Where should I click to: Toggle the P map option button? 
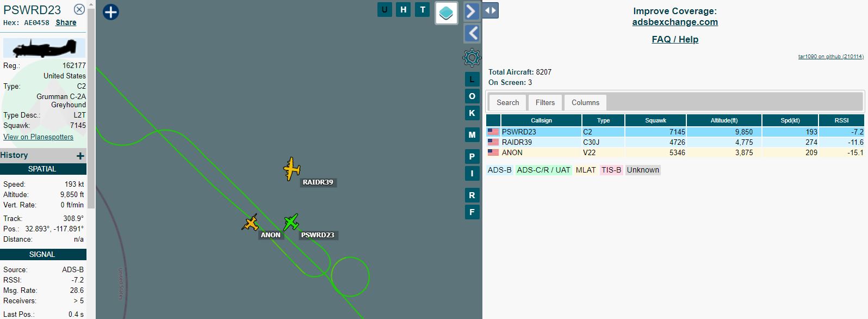(472, 157)
